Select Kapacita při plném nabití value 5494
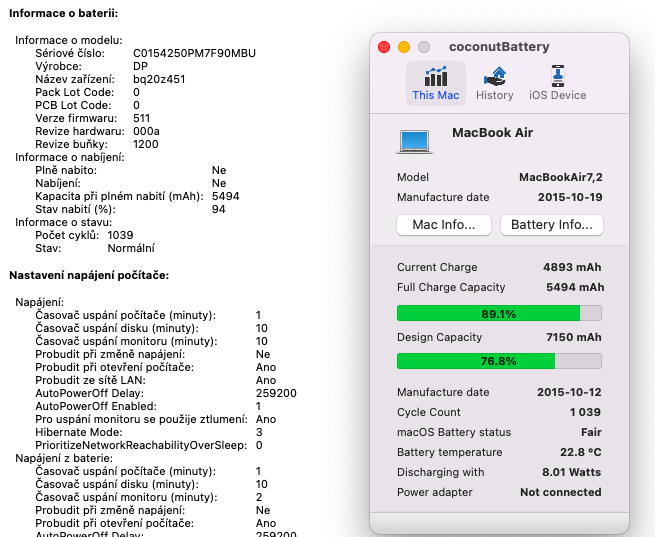655x537 pixels. click(x=226, y=196)
